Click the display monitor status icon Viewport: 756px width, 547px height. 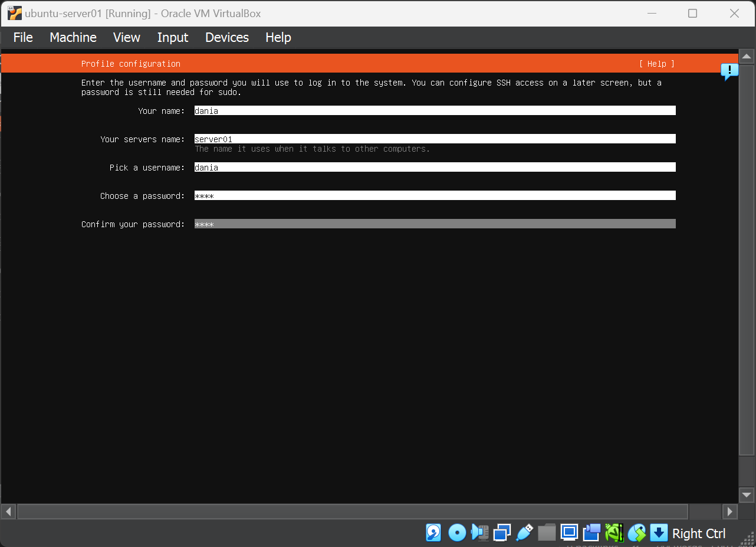click(x=569, y=533)
